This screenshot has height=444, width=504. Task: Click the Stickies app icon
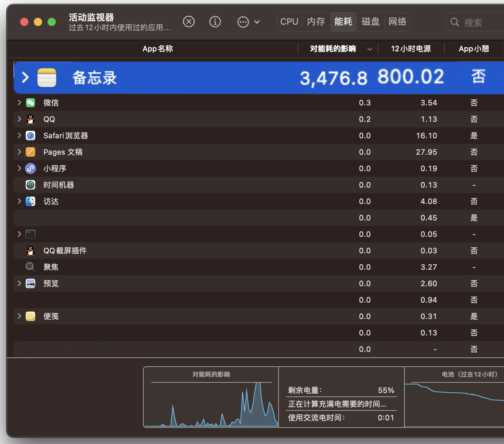coord(30,316)
